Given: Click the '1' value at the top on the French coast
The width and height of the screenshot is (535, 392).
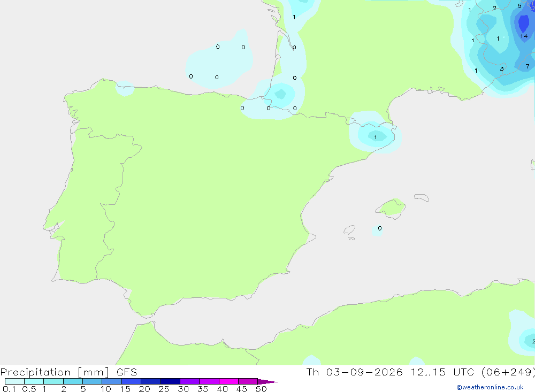Looking at the screenshot, I should pos(294,17).
